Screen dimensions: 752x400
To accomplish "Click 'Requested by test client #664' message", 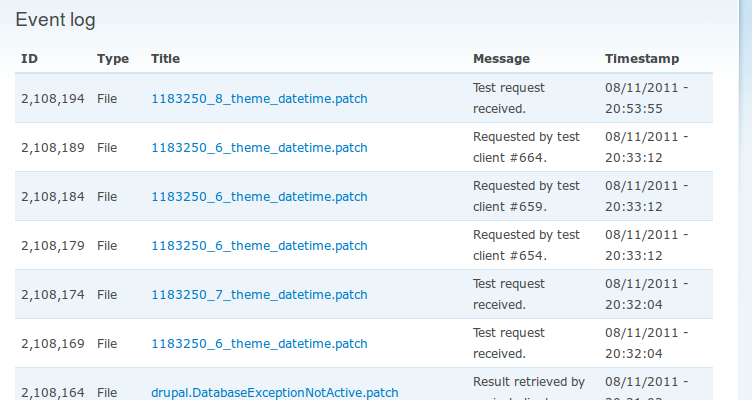I will coord(527,147).
